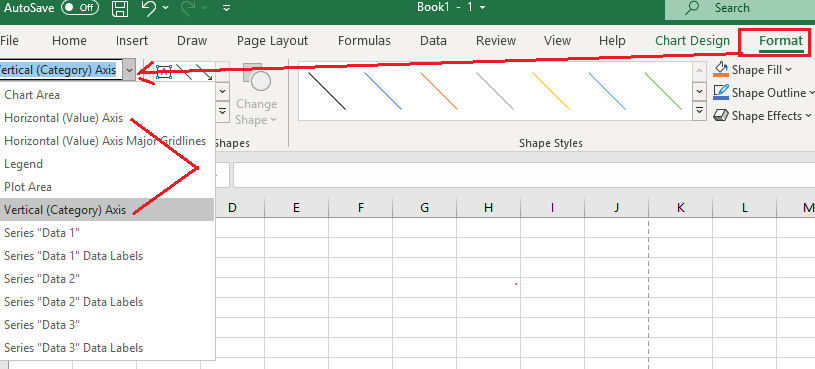Image resolution: width=815 pixels, height=369 pixels.
Task: Switch to the Formulas tab
Action: tap(364, 41)
